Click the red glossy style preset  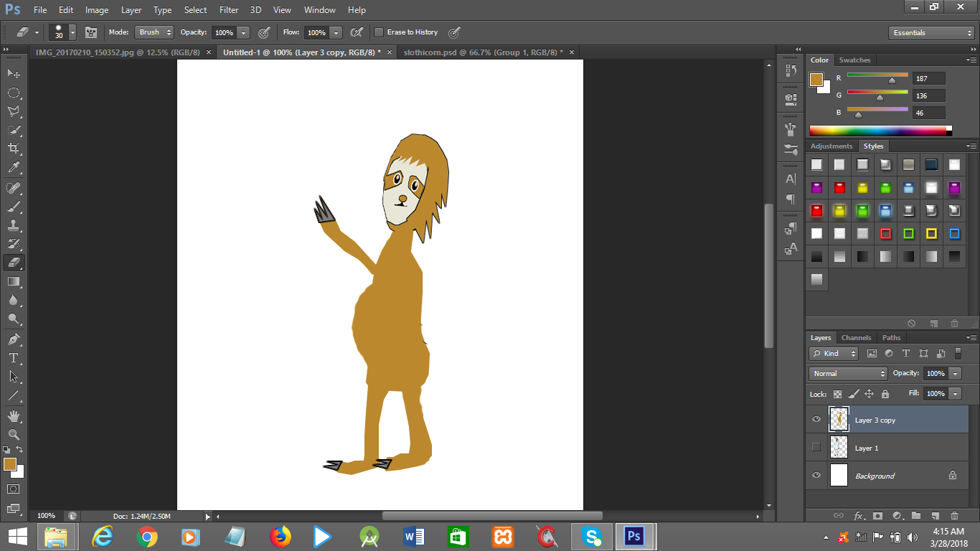click(x=839, y=188)
